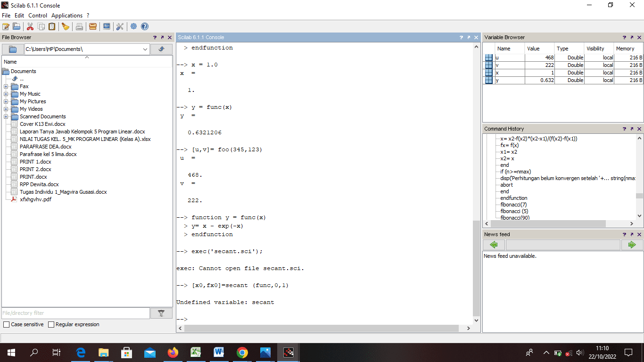The width and height of the screenshot is (644, 362).
Task: Close the News feed panel
Action: point(639,234)
